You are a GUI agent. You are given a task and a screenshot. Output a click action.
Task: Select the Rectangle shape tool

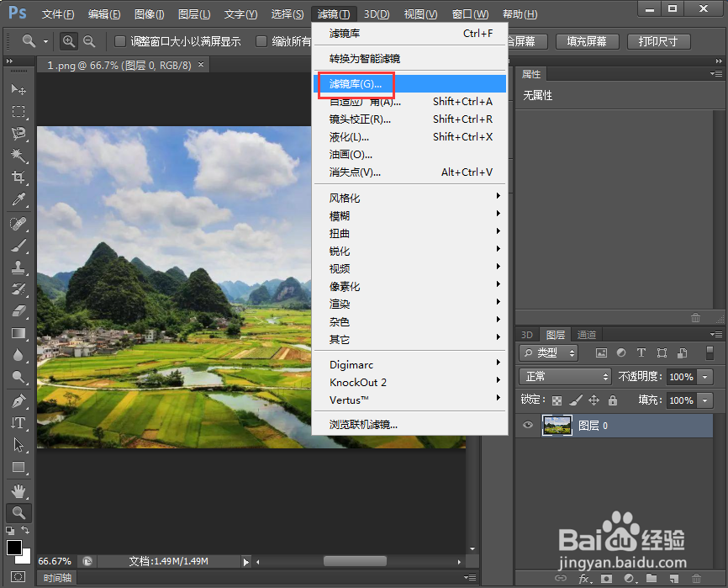click(x=18, y=467)
